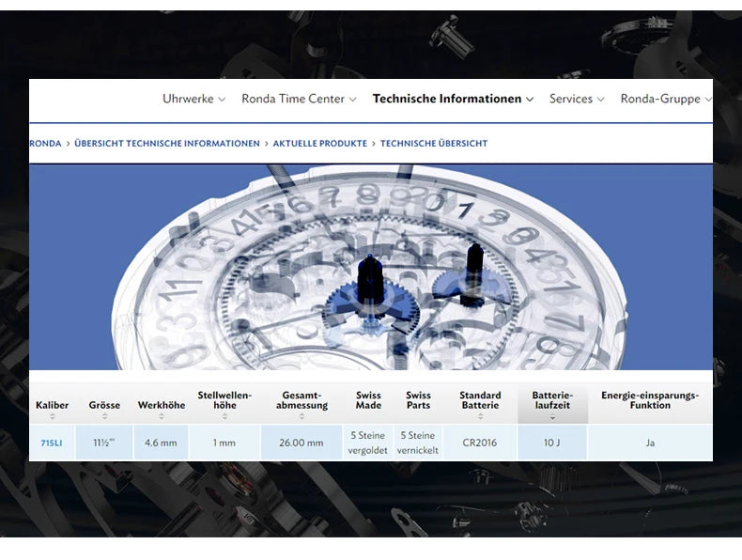Expand the Technische Informationen menu
This screenshot has height=560, width=742.
click(453, 99)
